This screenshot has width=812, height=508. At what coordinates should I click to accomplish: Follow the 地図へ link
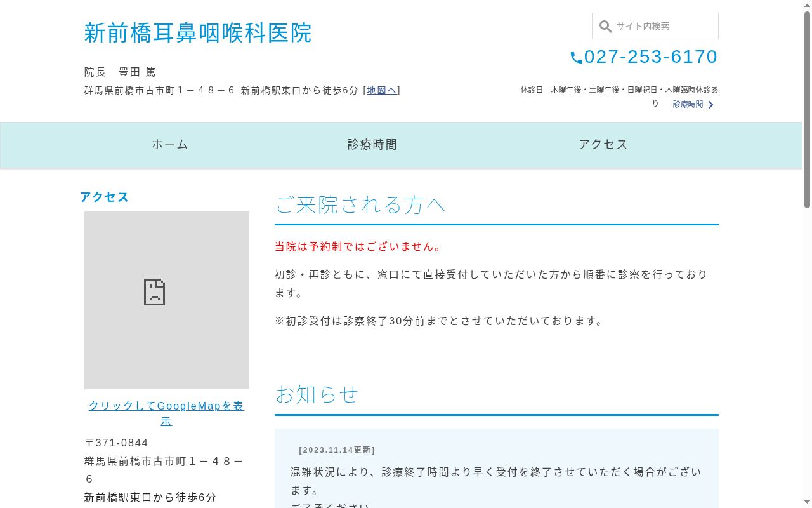[x=382, y=90]
